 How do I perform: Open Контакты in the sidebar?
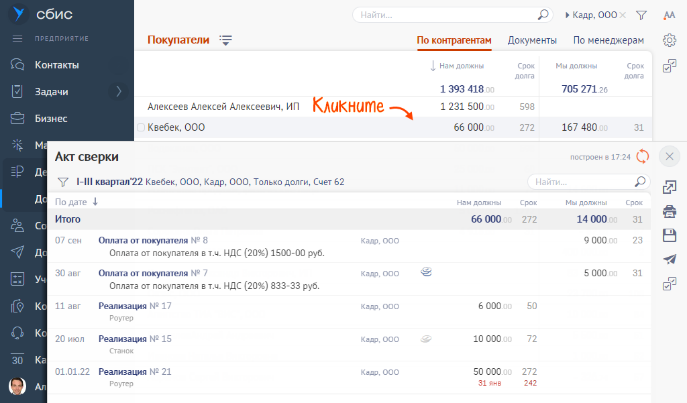click(x=57, y=65)
